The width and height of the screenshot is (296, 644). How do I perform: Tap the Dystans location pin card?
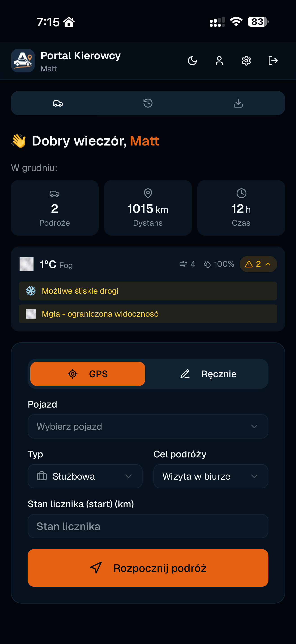(148, 208)
